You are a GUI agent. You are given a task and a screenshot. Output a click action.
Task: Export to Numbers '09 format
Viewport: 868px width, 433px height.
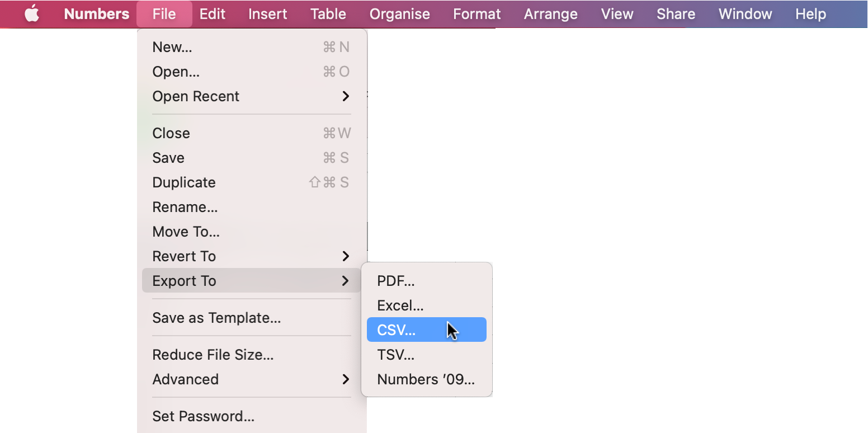[x=426, y=379]
